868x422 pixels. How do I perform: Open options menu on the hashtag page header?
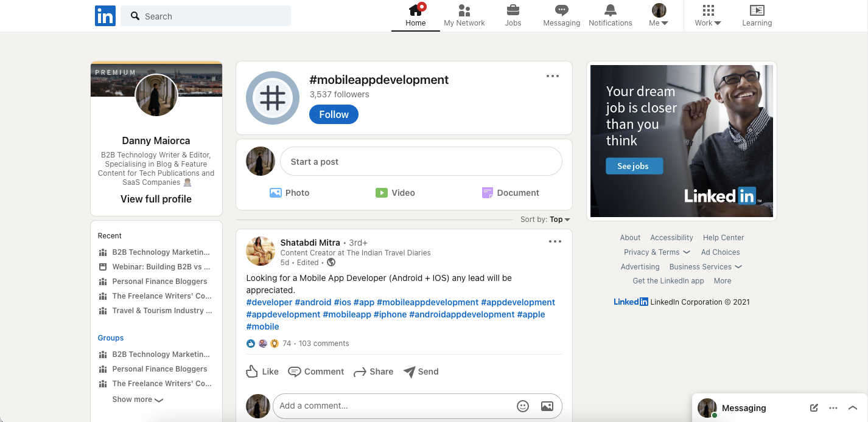click(x=553, y=76)
